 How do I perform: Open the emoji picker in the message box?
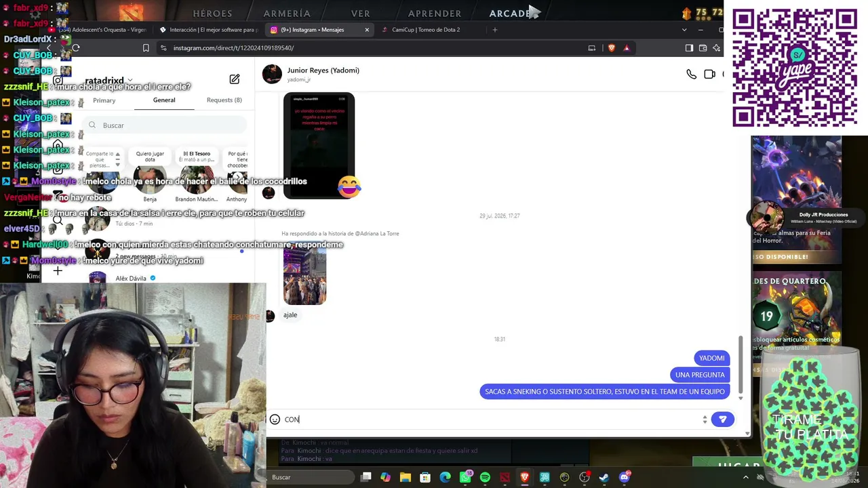pos(275,420)
